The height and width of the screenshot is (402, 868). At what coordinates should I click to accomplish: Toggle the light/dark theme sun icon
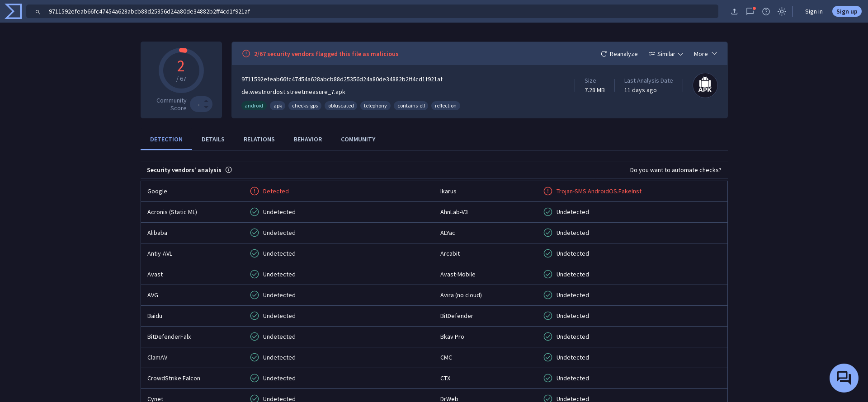click(782, 12)
